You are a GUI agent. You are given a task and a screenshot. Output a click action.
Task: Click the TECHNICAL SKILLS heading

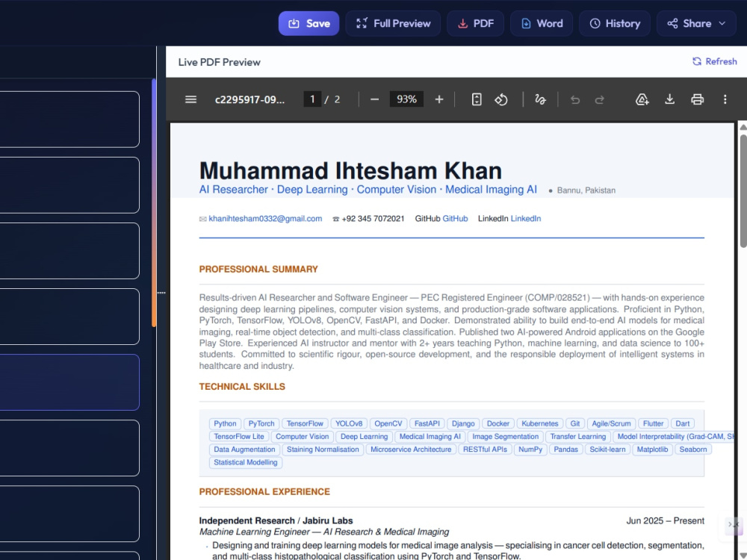242,387
